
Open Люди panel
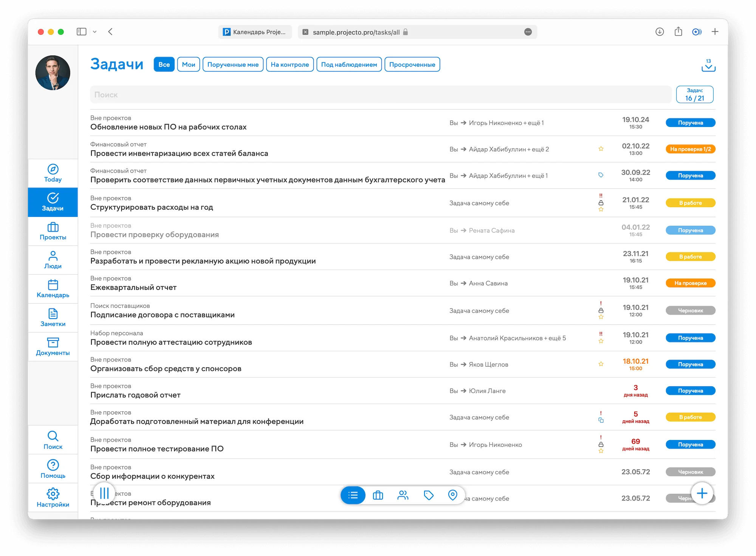(53, 259)
